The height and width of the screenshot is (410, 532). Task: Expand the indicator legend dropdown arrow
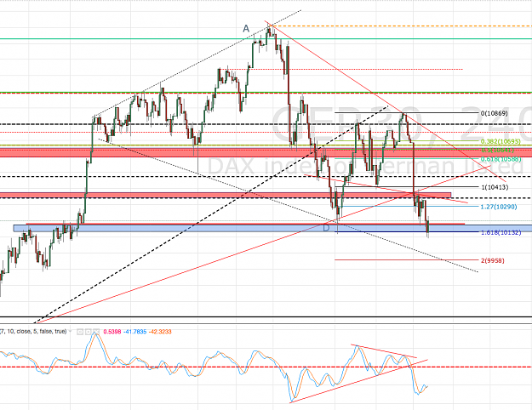(x=71, y=332)
